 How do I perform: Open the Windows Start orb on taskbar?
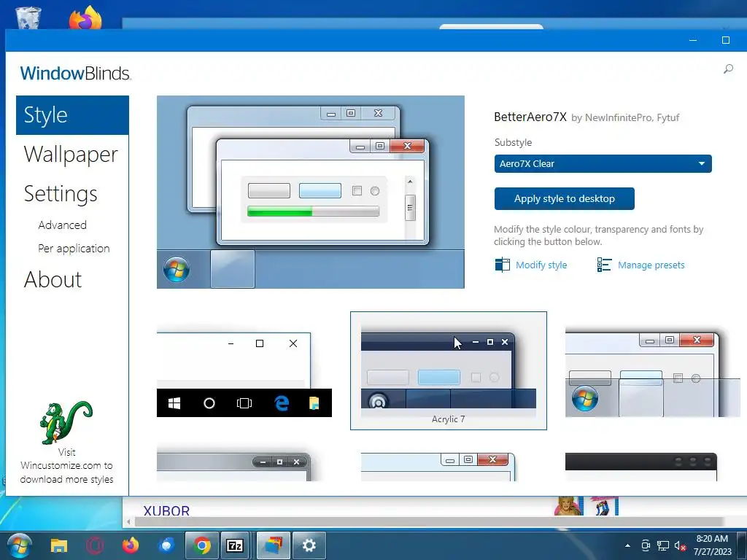19,545
